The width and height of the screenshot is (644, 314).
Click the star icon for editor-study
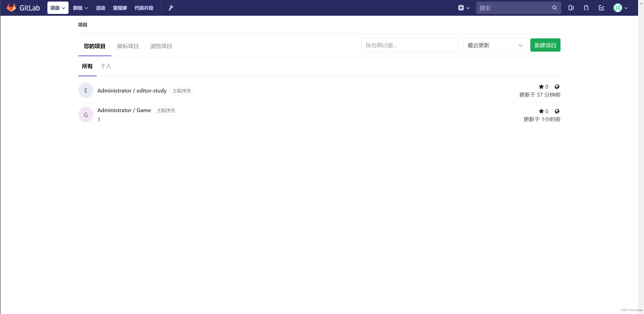(x=541, y=87)
